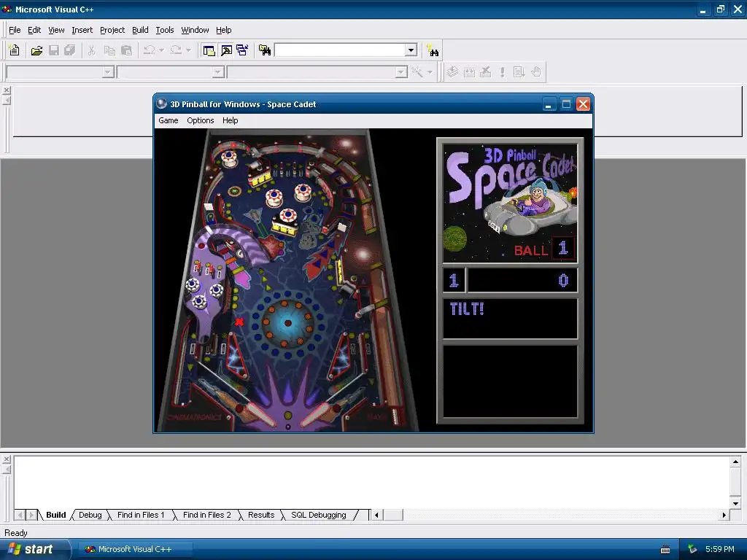Click the Undo arrow icon

point(149,50)
